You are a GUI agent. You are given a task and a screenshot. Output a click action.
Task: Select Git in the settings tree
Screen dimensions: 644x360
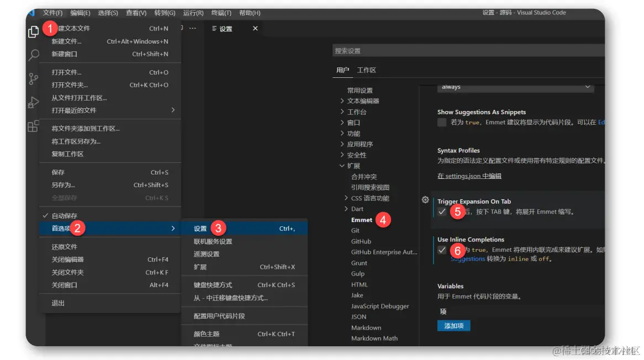(x=355, y=230)
